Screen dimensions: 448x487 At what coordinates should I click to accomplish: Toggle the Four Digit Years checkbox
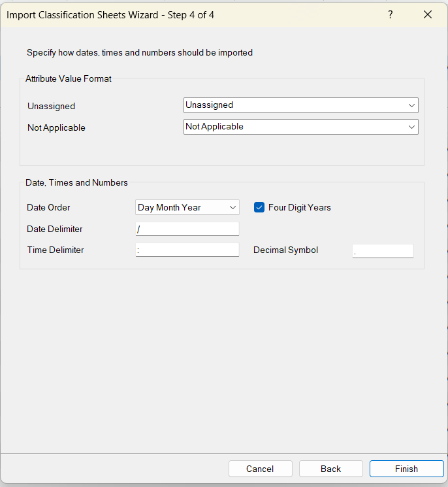tap(259, 207)
